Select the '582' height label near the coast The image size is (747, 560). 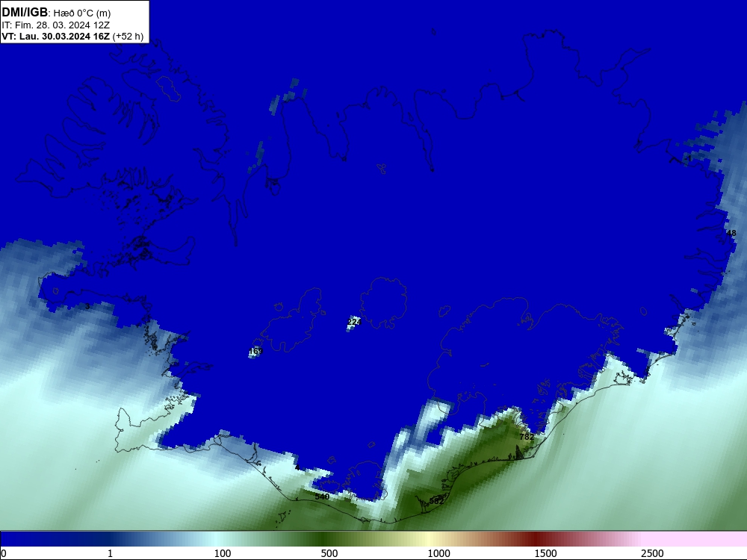click(436, 501)
